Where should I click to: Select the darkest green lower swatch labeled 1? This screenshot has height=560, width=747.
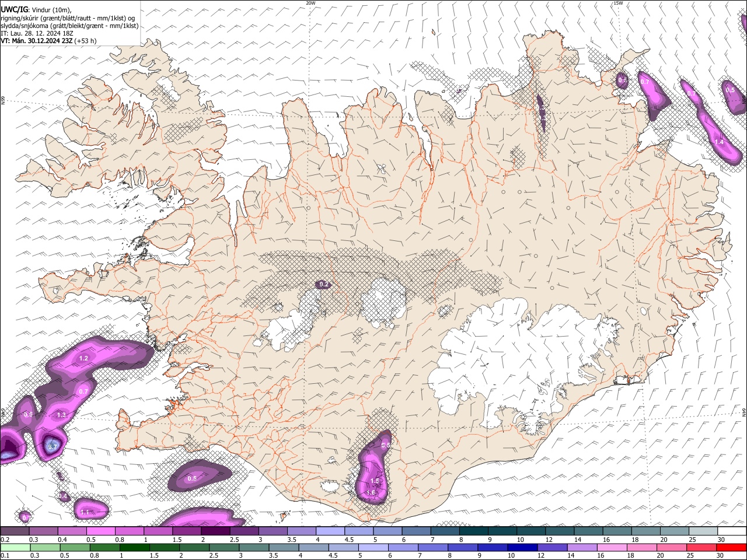coord(134,547)
